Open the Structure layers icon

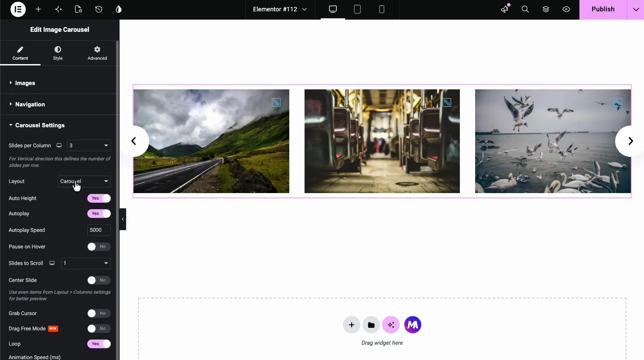pyautogui.click(x=546, y=9)
